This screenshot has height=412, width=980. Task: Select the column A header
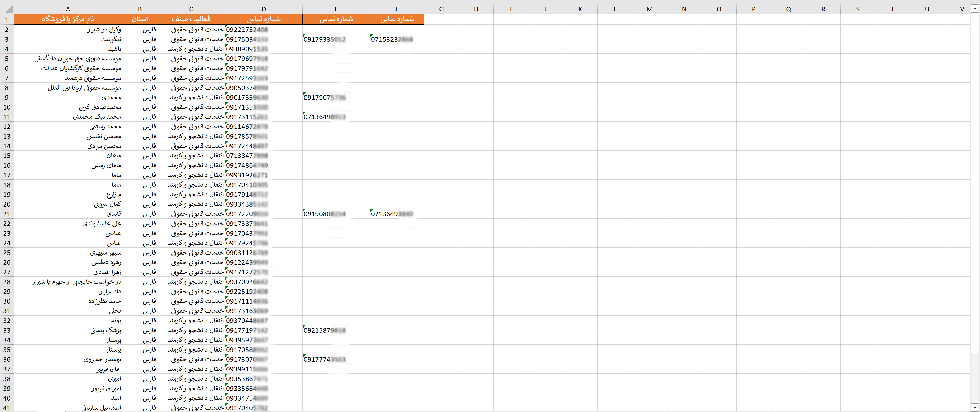(68, 9)
